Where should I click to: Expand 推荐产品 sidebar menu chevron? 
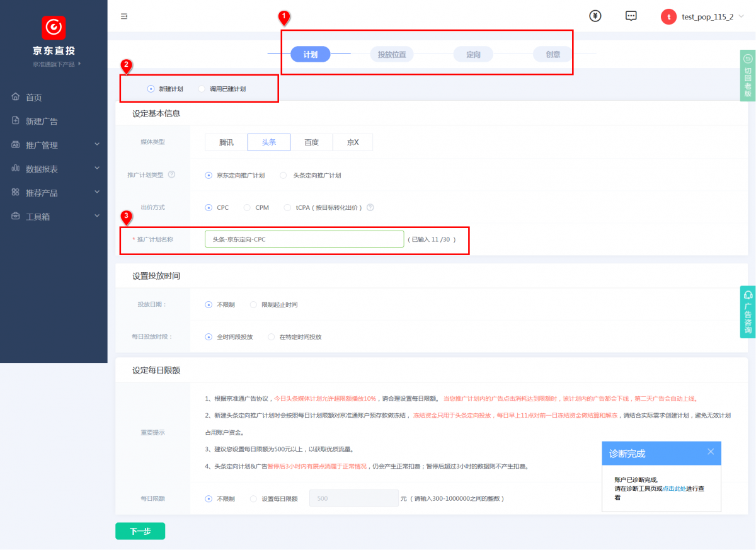pyautogui.click(x=97, y=192)
